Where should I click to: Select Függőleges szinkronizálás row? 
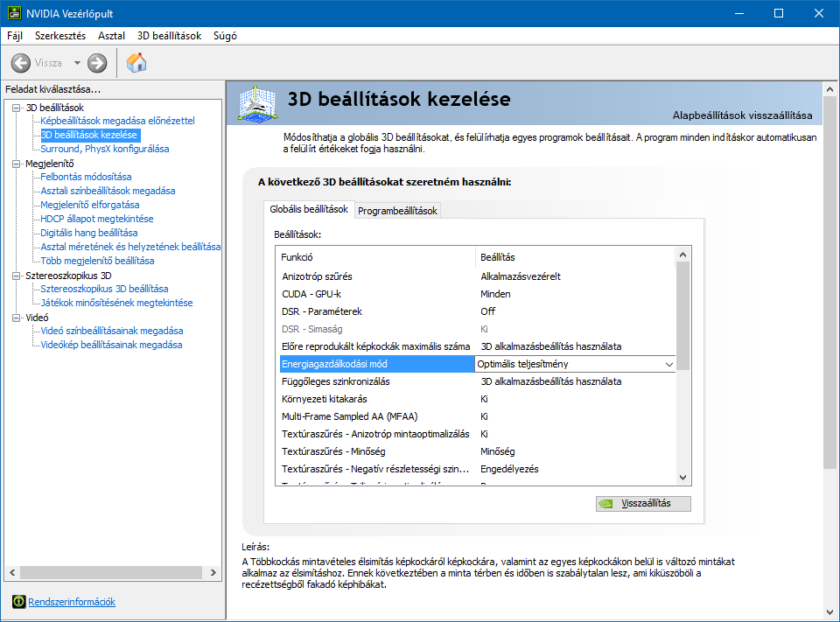pos(477,381)
